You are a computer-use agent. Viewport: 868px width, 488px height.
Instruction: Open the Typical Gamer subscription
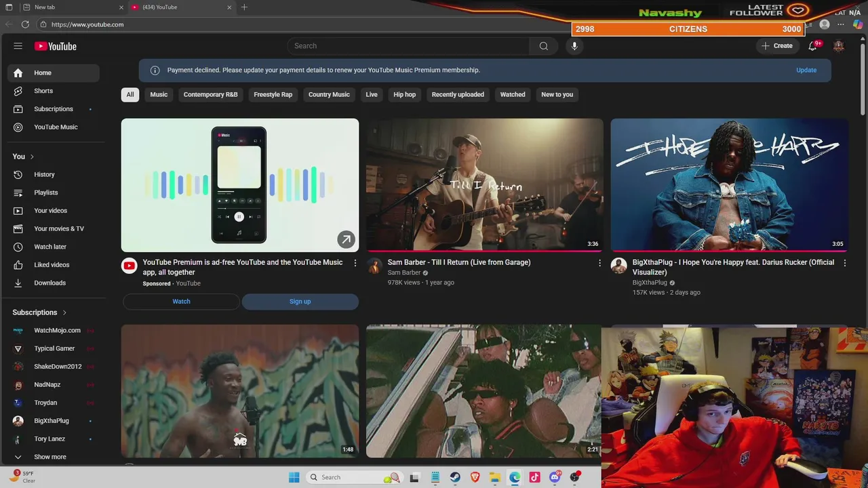[x=54, y=348]
